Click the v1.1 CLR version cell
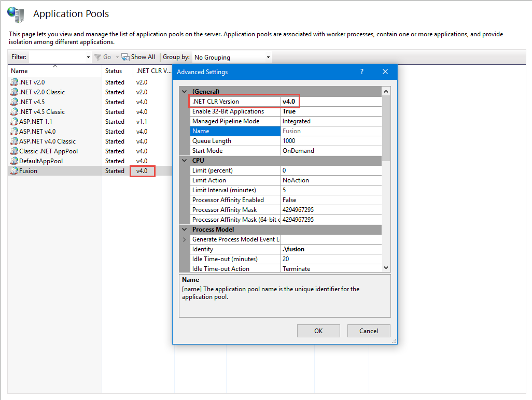 tap(142, 121)
